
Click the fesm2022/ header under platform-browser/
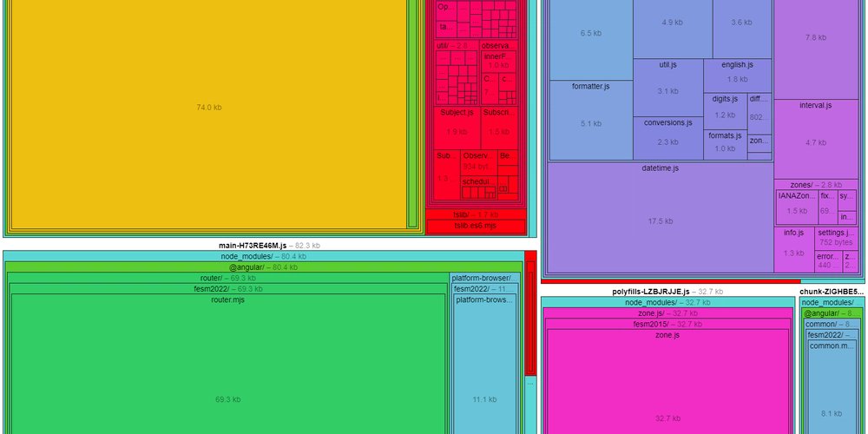click(x=485, y=289)
